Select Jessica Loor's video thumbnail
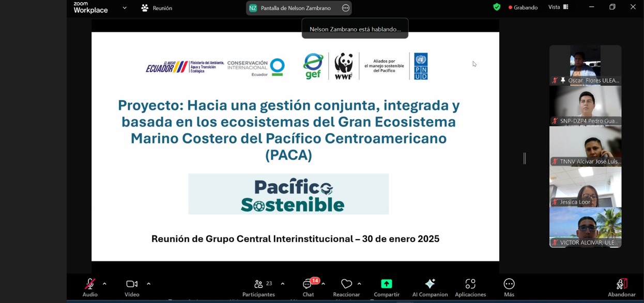The image size is (644, 303). 585,187
